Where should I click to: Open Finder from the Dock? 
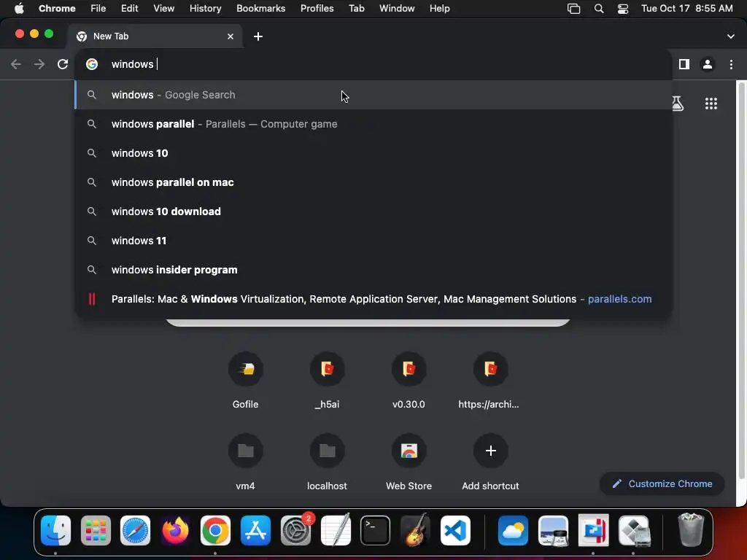pyautogui.click(x=55, y=531)
